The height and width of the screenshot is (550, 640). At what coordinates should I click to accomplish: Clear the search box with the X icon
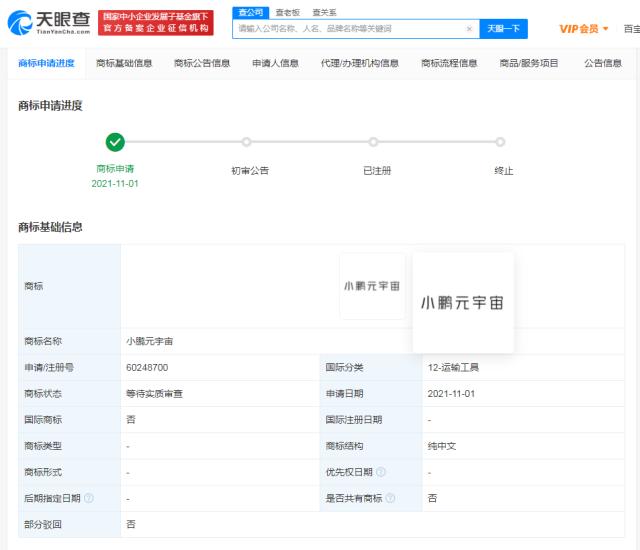tap(469, 29)
